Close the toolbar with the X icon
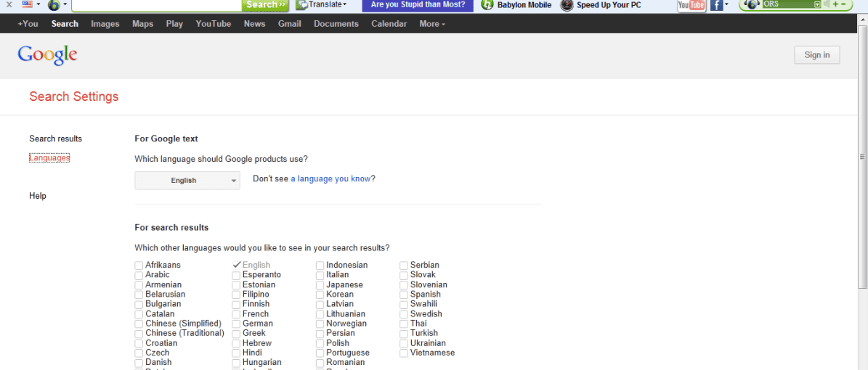 (9, 4)
